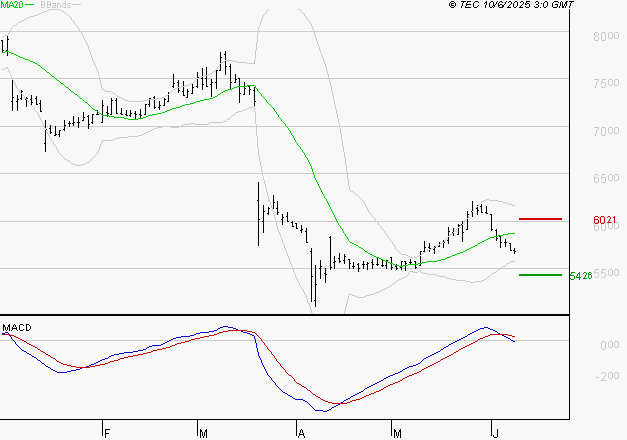Select the 6500 price axis label
This screenshot has width=627, height=440.
tap(606, 178)
